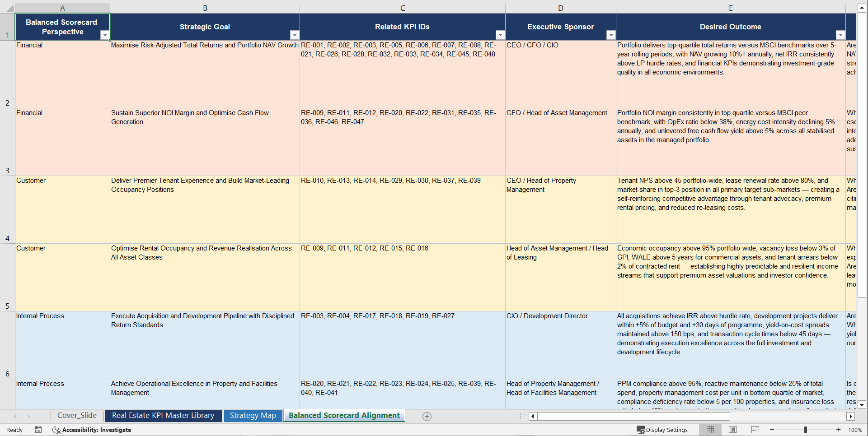Switch to Strategy Map sheet tab
Image resolution: width=868 pixels, height=436 pixels.
[x=253, y=416]
